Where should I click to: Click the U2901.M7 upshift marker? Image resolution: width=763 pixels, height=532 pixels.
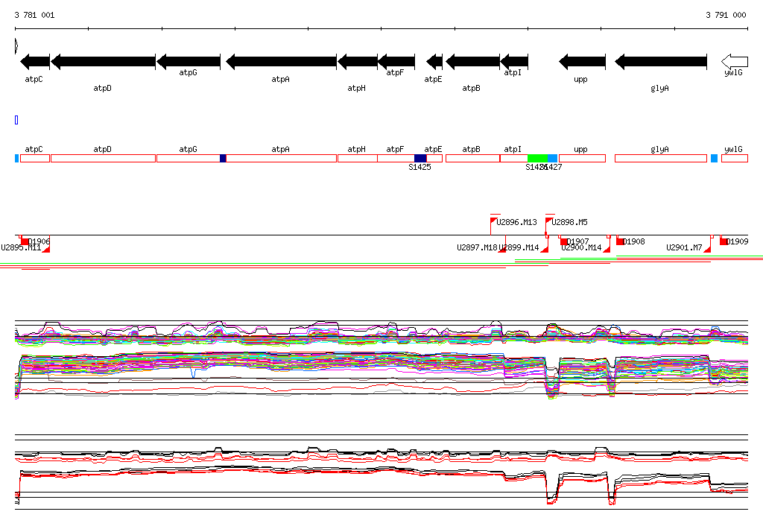click(708, 249)
